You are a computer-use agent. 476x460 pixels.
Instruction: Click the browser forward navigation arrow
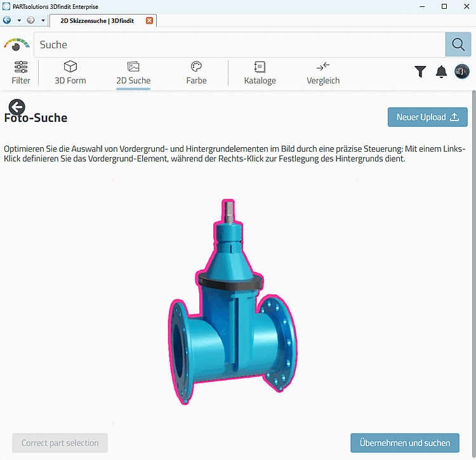[x=30, y=20]
